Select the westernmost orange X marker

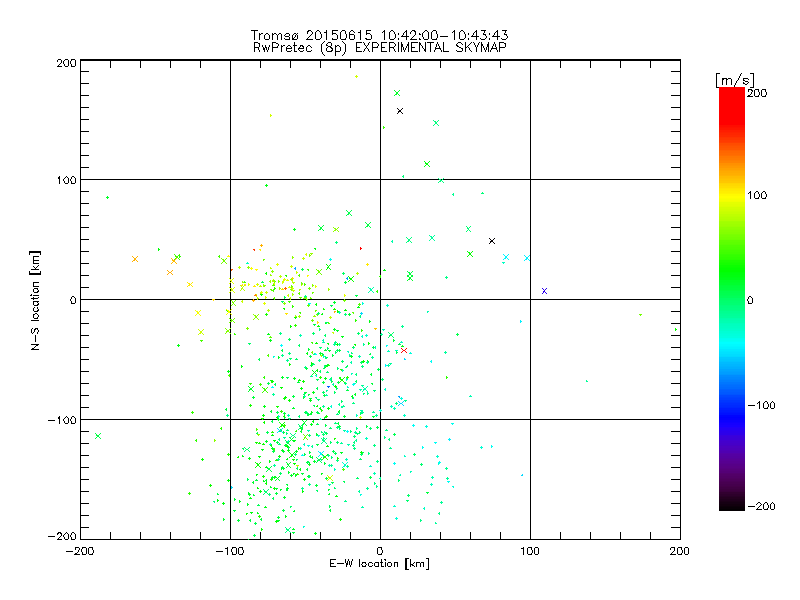click(x=135, y=259)
